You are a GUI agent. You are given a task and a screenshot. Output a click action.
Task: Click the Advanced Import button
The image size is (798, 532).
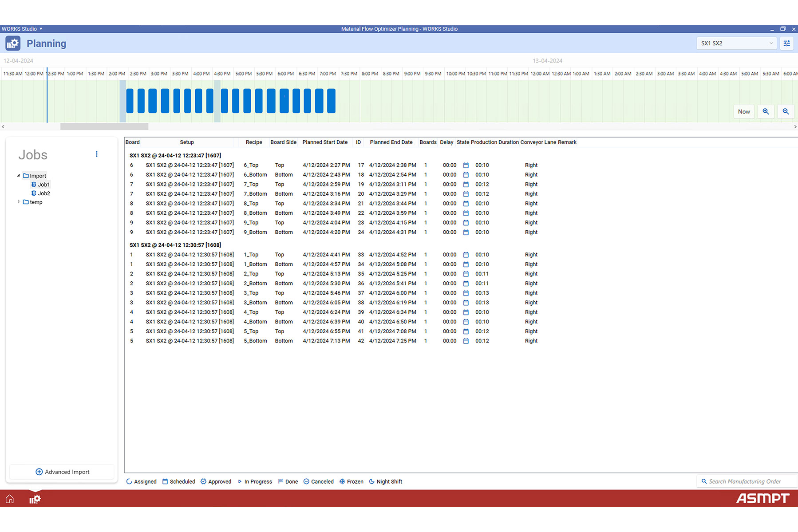(62, 472)
